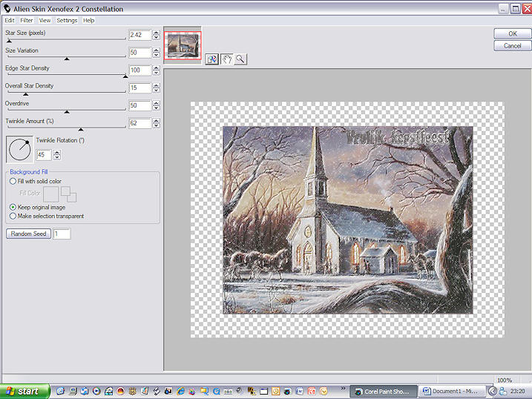Confirm the effect with OK
The height and width of the screenshot is (399, 532).
512,33
